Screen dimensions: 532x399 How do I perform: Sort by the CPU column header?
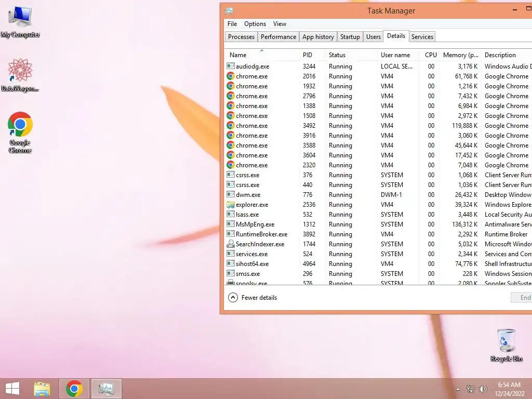point(430,55)
